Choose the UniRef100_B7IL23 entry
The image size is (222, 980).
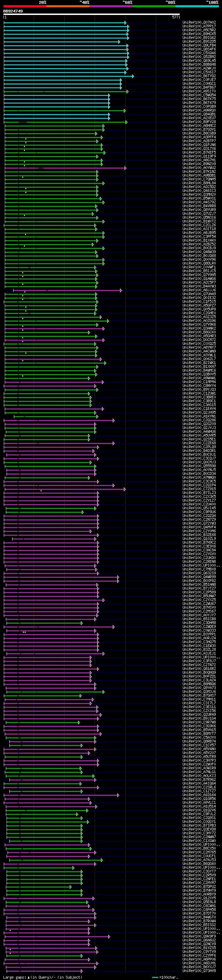point(199,493)
